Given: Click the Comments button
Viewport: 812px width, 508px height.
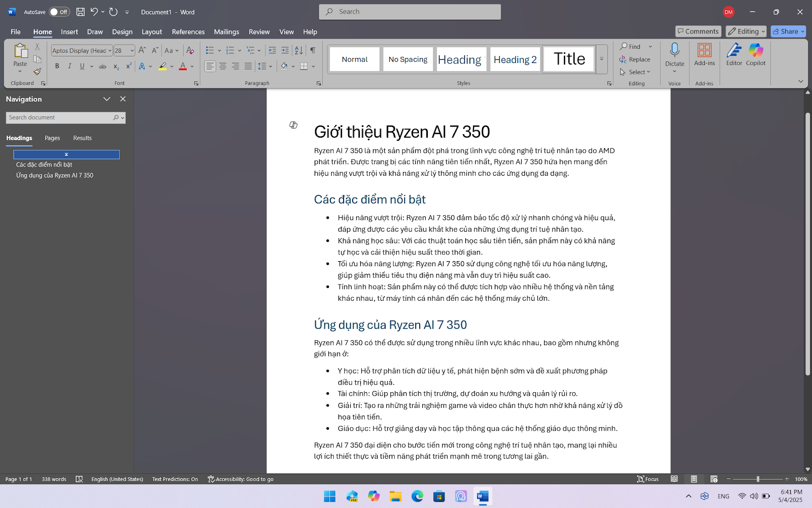Looking at the screenshot, I should tap(698, 31).
